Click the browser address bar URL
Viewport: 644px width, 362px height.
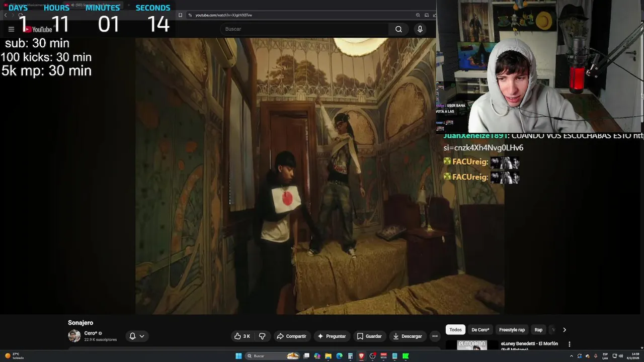224,15
